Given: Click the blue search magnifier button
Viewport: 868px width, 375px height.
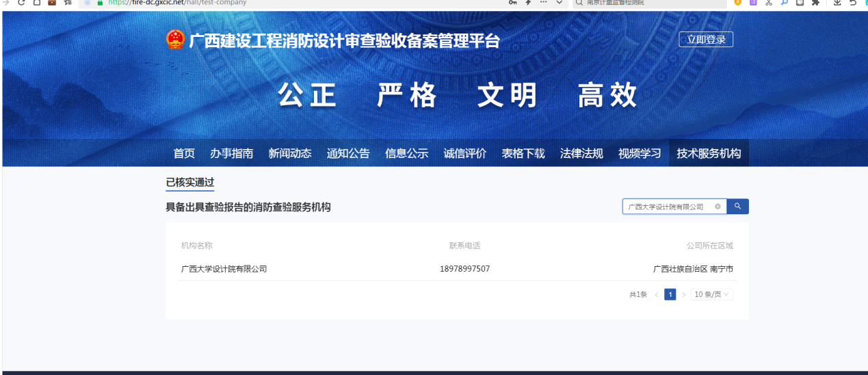Looking at the screenshot, I should 737,207.
